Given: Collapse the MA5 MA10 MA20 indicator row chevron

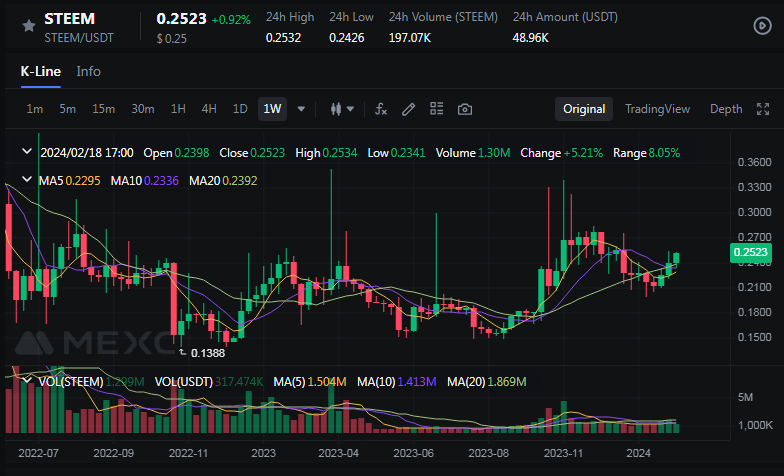Looking at the screenshot, I should 27,179.
